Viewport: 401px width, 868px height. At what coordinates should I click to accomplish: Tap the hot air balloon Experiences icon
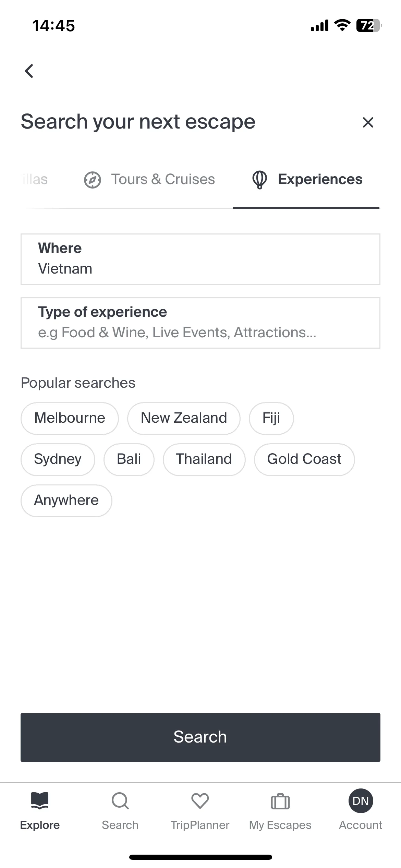[x=259, y=180]
